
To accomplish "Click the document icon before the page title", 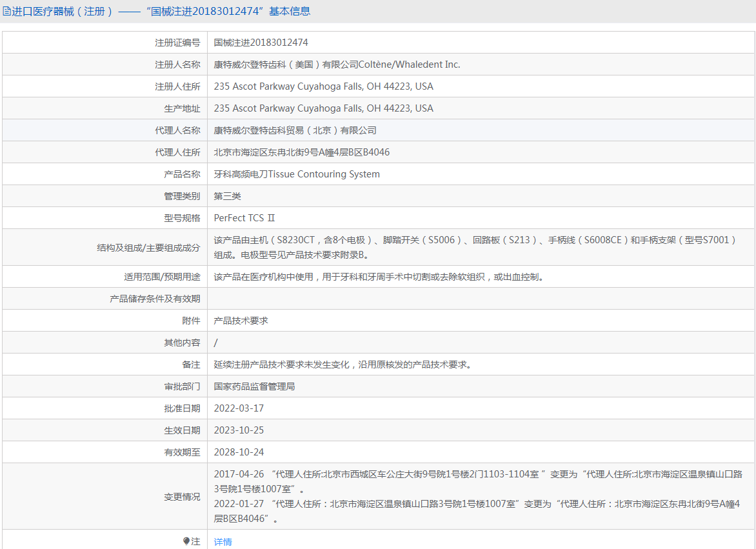I will tap(6, 11).
